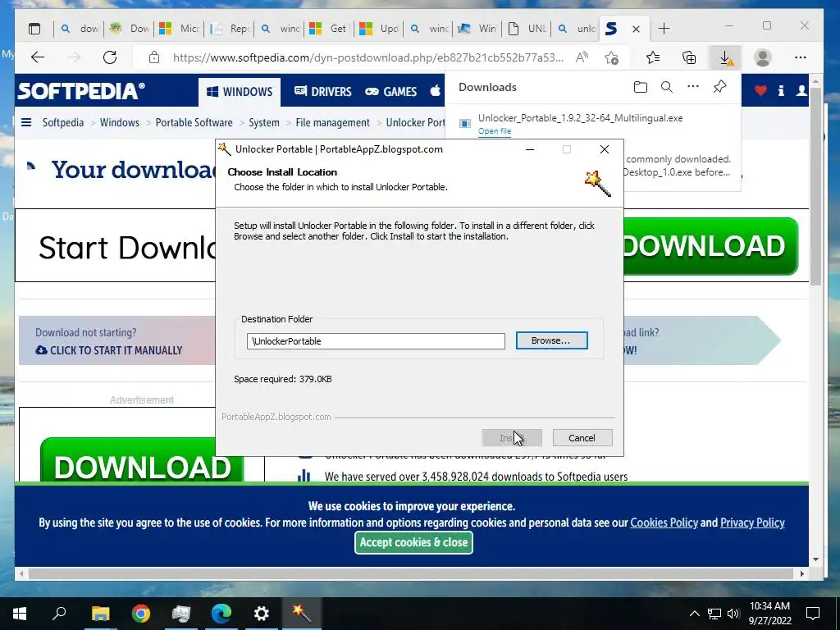Reload the page with refresh icon
840x630 pixels.
click(110, 57)
